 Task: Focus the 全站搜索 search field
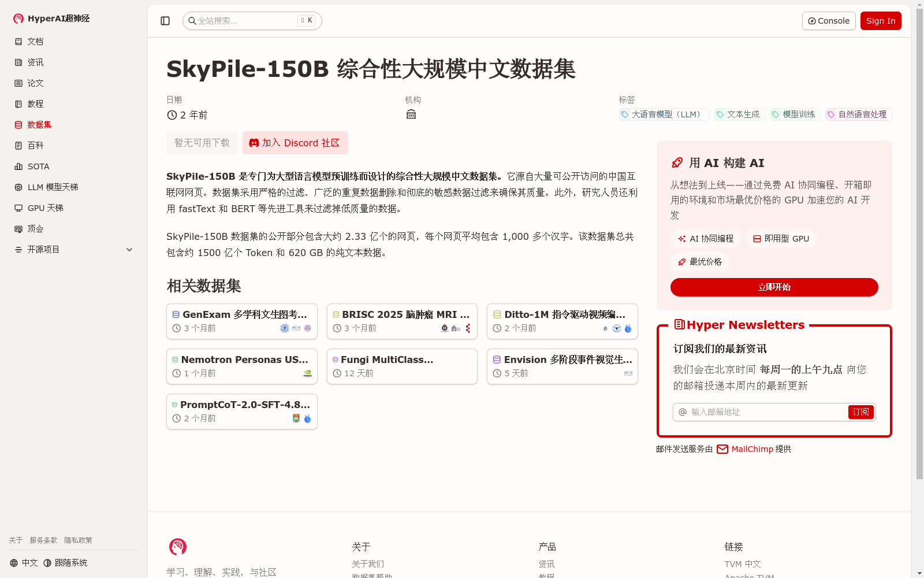252,21
